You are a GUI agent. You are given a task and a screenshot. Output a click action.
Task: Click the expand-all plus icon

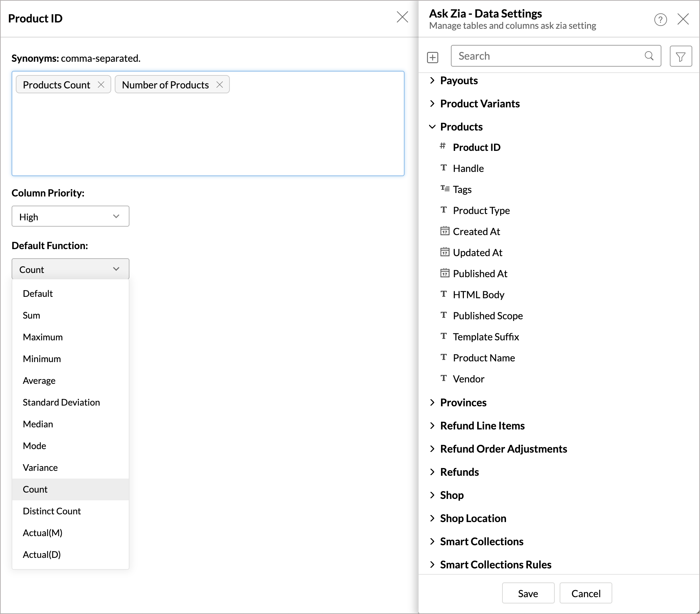(x=433, y=57)
